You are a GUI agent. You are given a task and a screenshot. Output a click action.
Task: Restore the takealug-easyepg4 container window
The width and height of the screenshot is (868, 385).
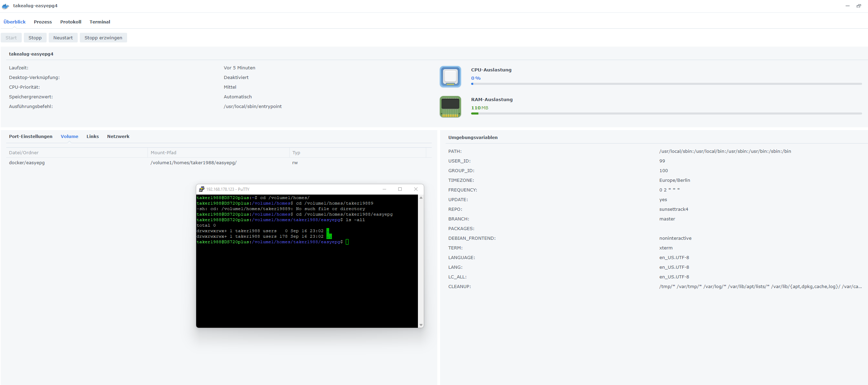859,6
